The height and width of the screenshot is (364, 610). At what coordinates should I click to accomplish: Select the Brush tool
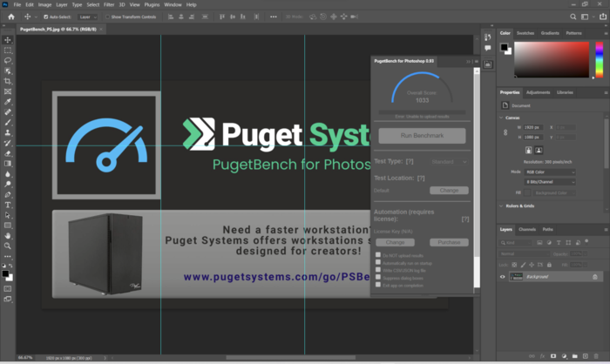7,123
